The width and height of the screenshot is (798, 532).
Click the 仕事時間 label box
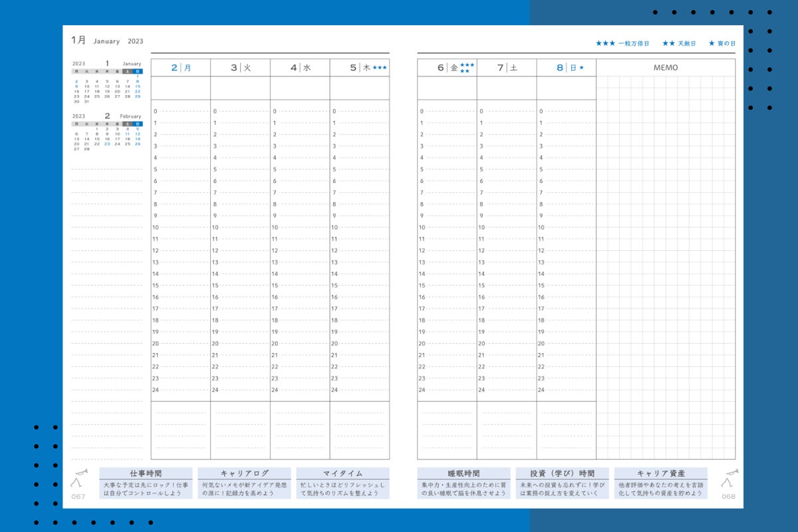click(146, 473)
